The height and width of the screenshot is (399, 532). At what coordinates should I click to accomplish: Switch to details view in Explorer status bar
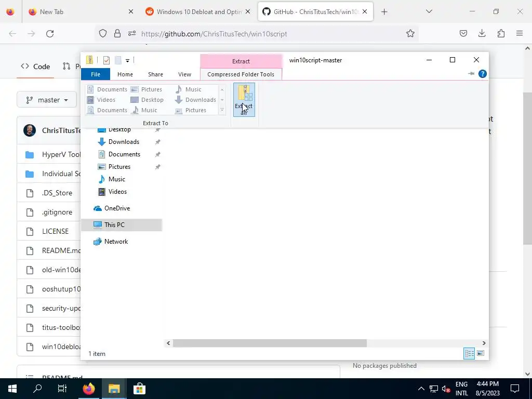tap(469, 353)
